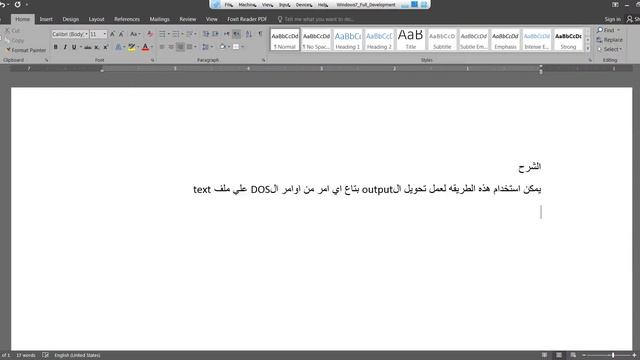This screenshot has height=360, width=640.
Task: Click the Decrease Font Size icon
Action: click(121, 34)
